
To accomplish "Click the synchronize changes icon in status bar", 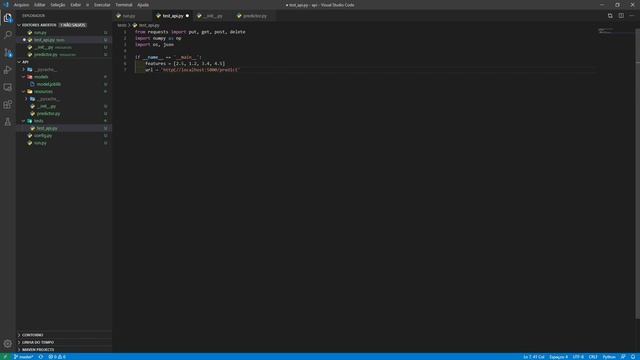I will (41, 357).
